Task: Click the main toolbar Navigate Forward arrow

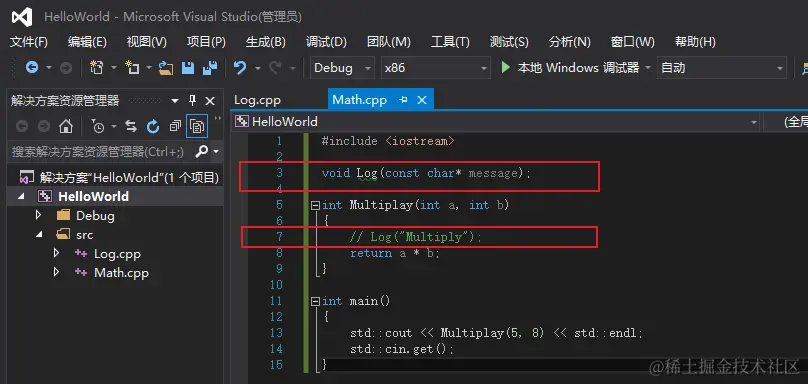Action: click(66, 68)
